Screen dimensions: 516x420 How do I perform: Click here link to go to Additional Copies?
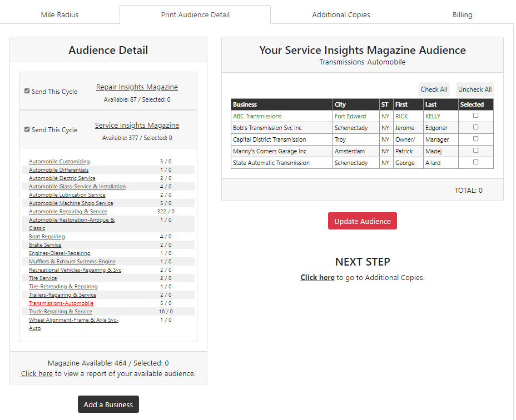point(317,278)
